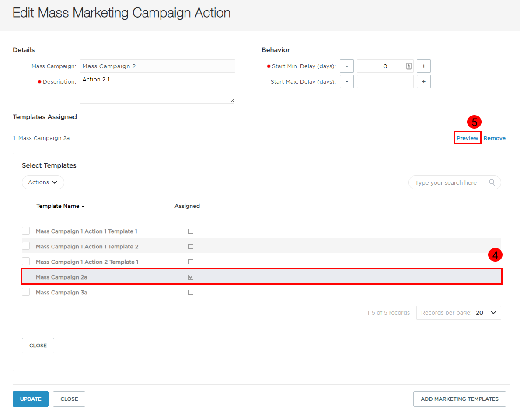
Task: Click the template search box
Action: [454, 182]
